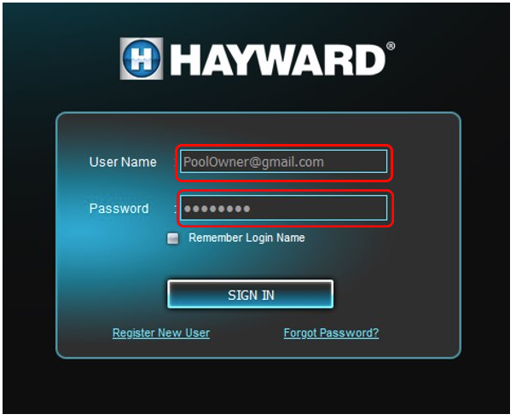Click the HAYWARD wordmark text

click(278, 60)
